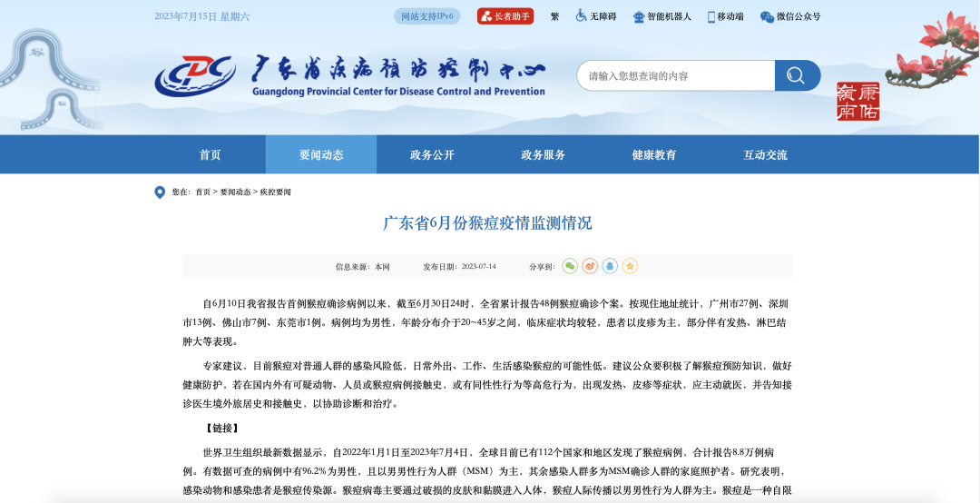Open the 微信公众号 link
The width and height of the screenshot is (980, 503).
pos(790,17)
